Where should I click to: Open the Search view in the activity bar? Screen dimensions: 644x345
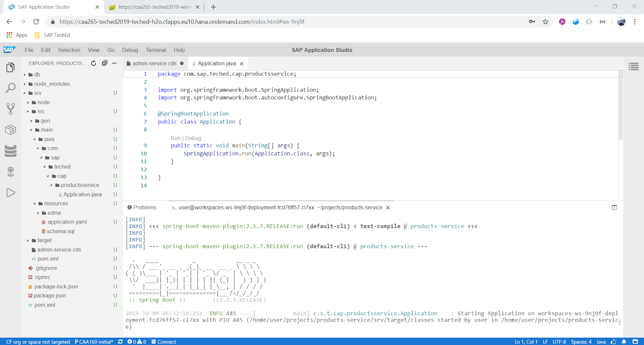coord(10,88)
